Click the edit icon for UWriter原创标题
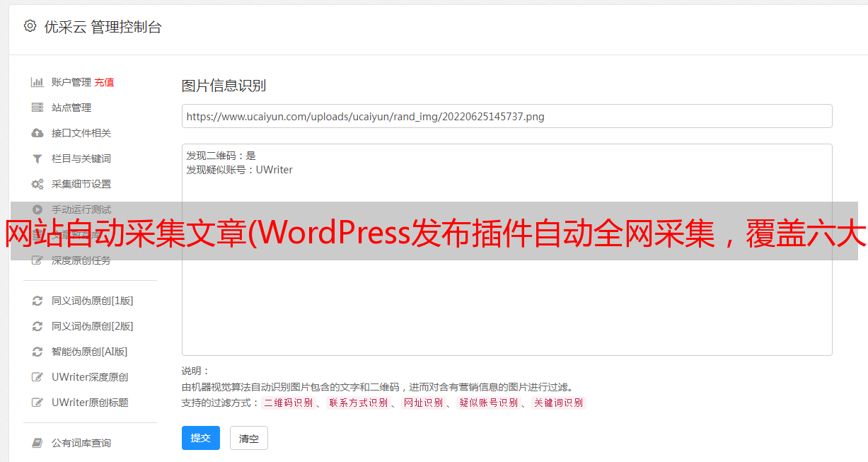The height and width of the screenshot is (462, 868). pyautogui.click(x=37, y=403)
